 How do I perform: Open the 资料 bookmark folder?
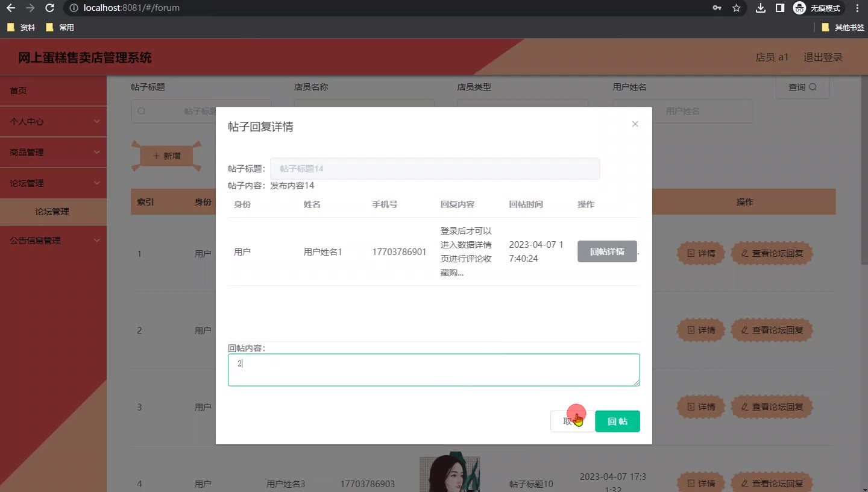[x=21, y=27]
